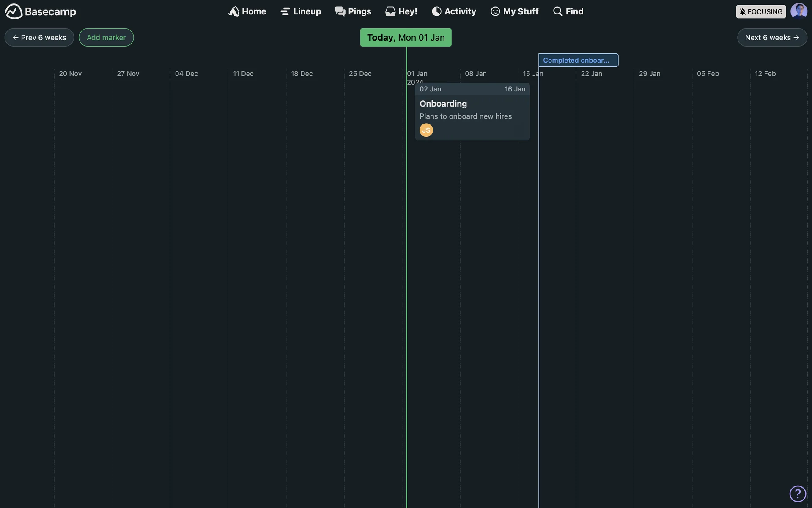The width and height of the screenshot is (812, 508).
Task: Click the Add marker button
Action: pos(106,37)
